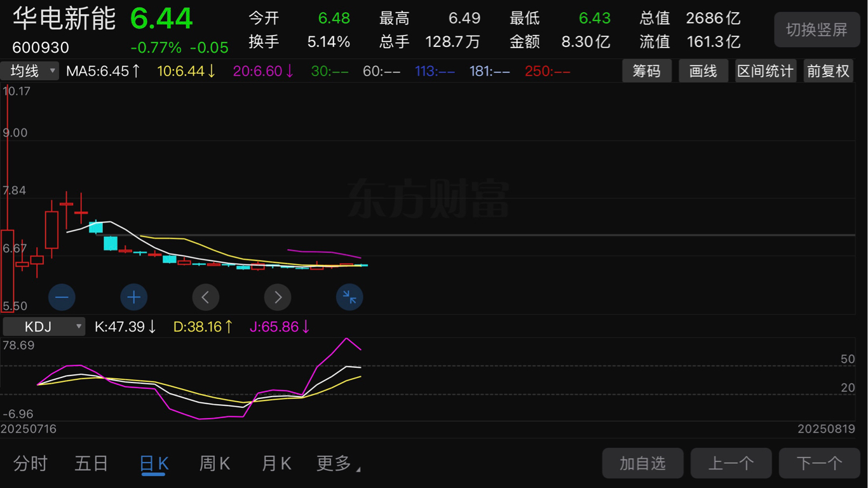
Task: Click the 最高 6.49 high price
Action: 430,18
